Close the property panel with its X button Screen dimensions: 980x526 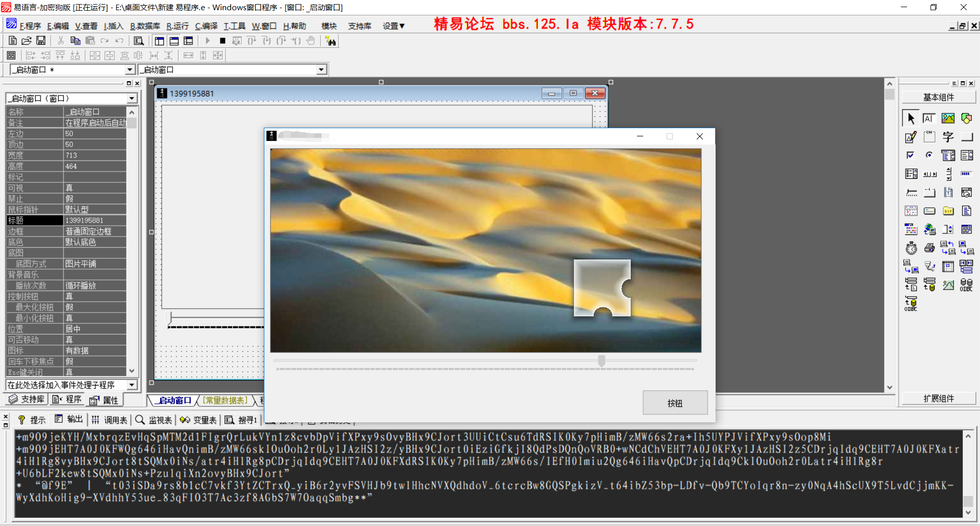click(137, 83)
